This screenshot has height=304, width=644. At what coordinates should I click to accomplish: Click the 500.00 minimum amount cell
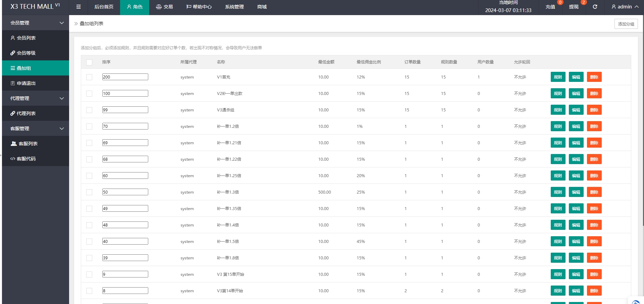[x=325, y=192]
